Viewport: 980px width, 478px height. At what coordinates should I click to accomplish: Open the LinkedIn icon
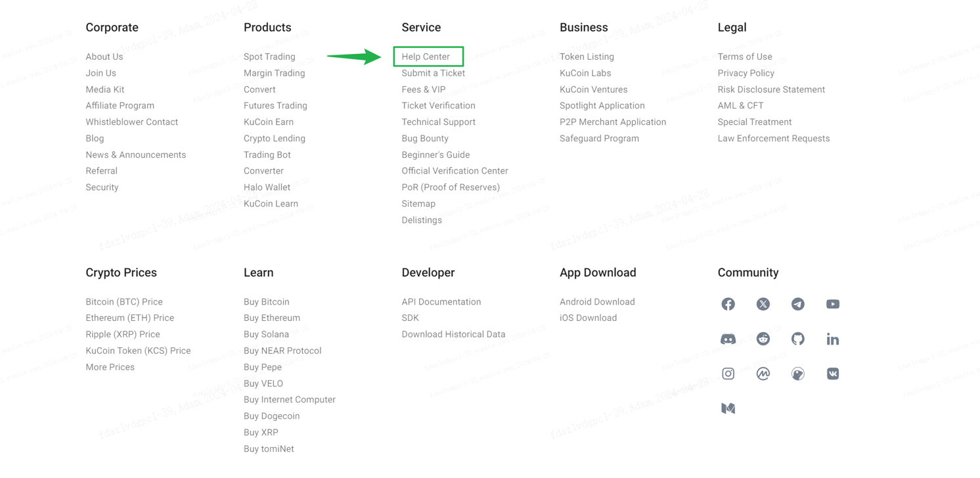(x=832, y=339)
